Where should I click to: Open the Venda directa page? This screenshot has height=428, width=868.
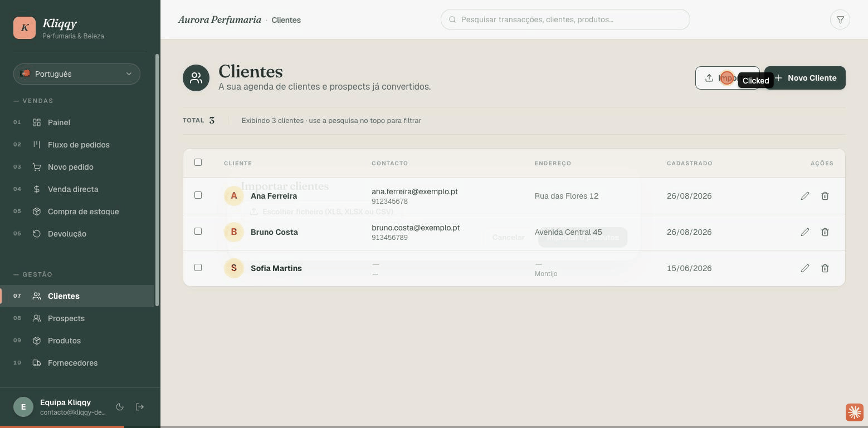click(77, 189)
